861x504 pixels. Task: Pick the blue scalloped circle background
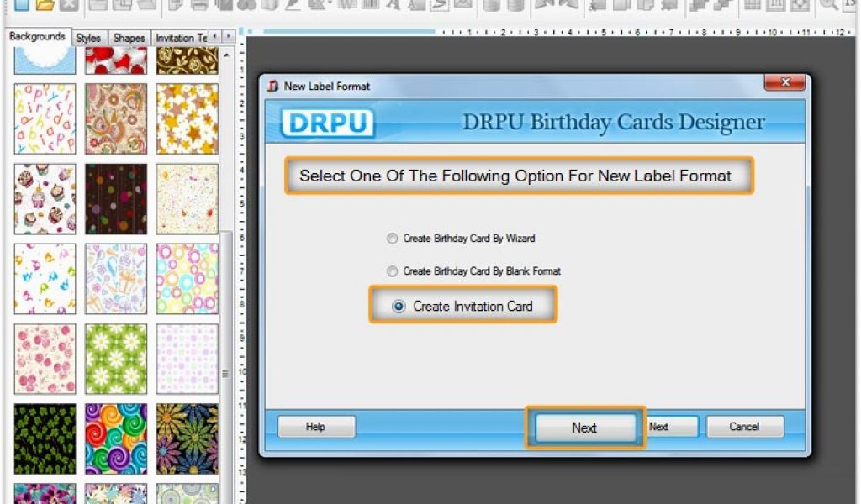click(x=45, y=60)
